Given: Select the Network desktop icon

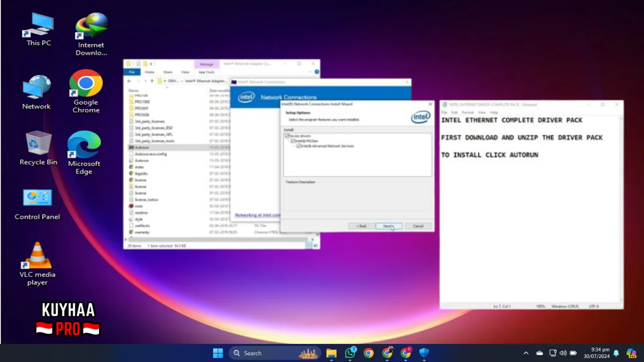Looking at the screenshot, I should (37, 93).
